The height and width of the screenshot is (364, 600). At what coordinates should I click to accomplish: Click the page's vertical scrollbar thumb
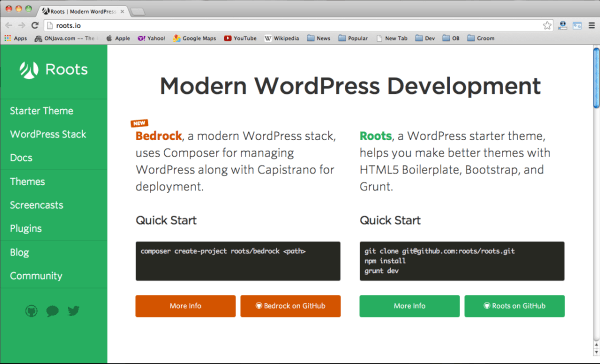(x=596, y=78)
